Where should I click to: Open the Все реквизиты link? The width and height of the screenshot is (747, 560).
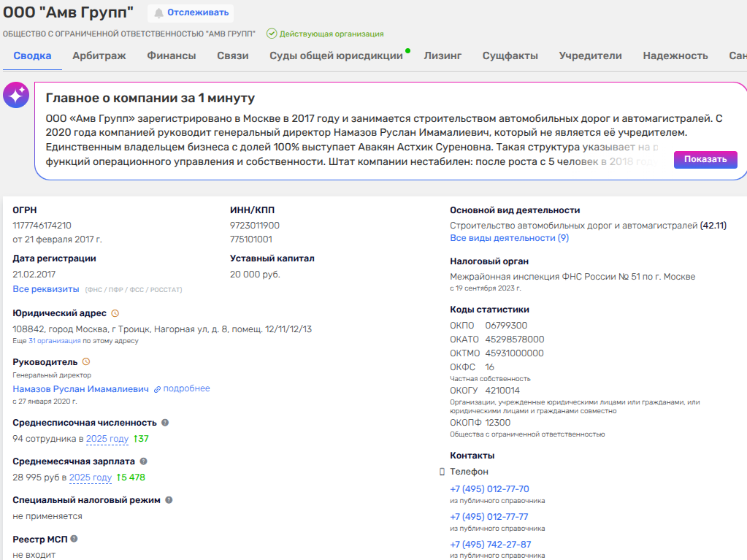click(x=46, y=289)
